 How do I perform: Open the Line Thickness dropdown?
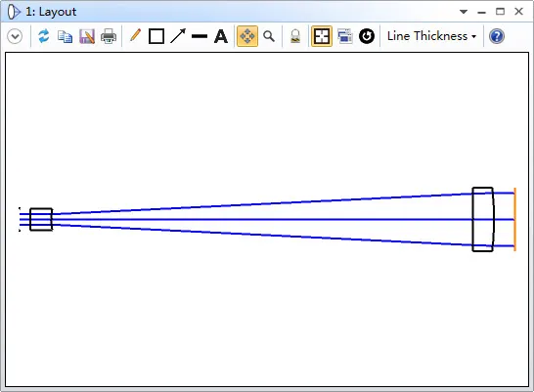[431, 36]
